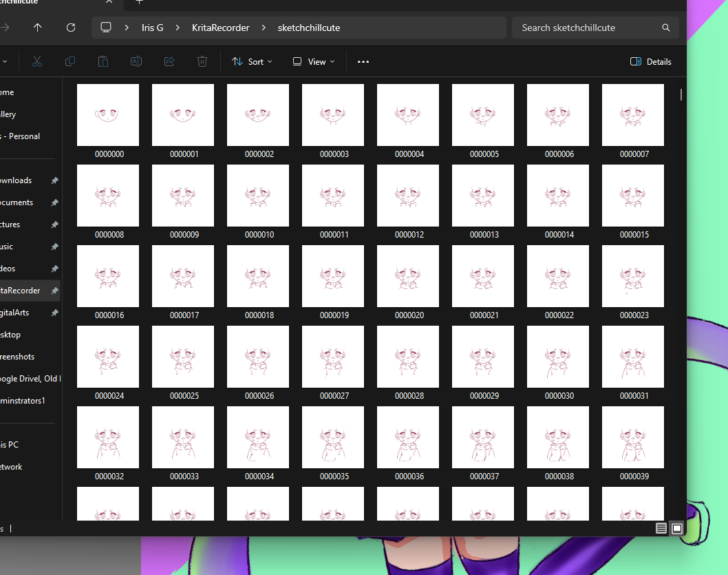Screen dimensions: 728x575
Task: Switch to details list view layout
Action: [x=661, y=528]
